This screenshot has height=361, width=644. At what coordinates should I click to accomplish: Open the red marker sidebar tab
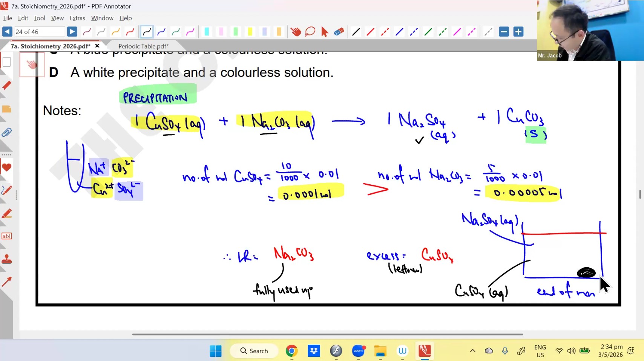(6, 86)
